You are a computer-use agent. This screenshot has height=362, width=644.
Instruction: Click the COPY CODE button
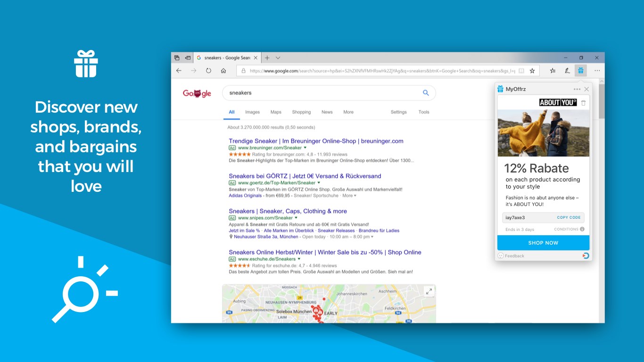coord(569,218)
